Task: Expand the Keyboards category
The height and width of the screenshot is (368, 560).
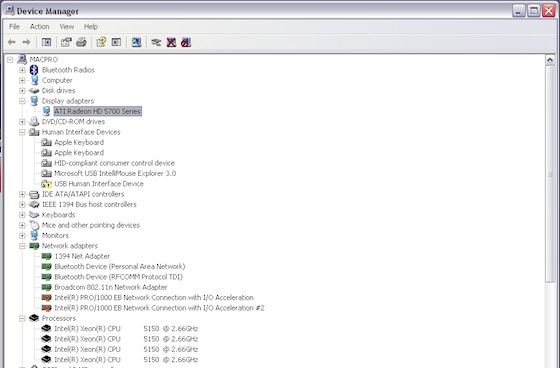Action: click(22, 215)
